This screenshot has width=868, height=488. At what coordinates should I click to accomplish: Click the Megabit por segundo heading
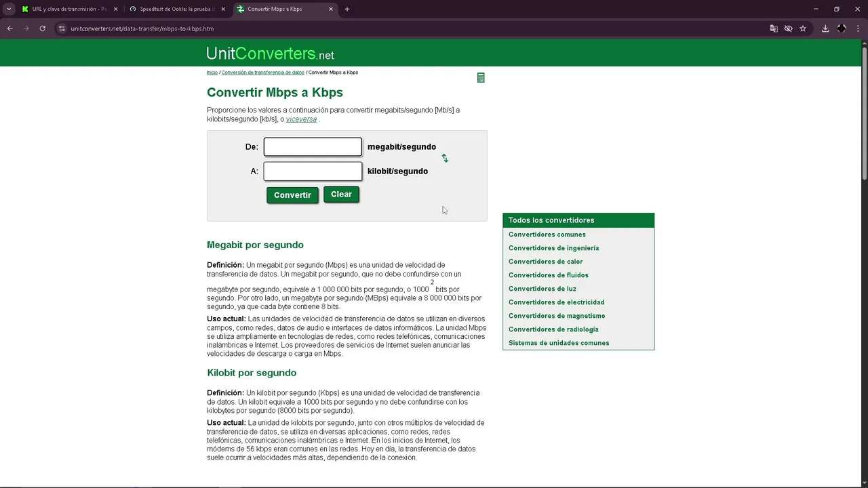pyautogui.click(x=255, y=245)
